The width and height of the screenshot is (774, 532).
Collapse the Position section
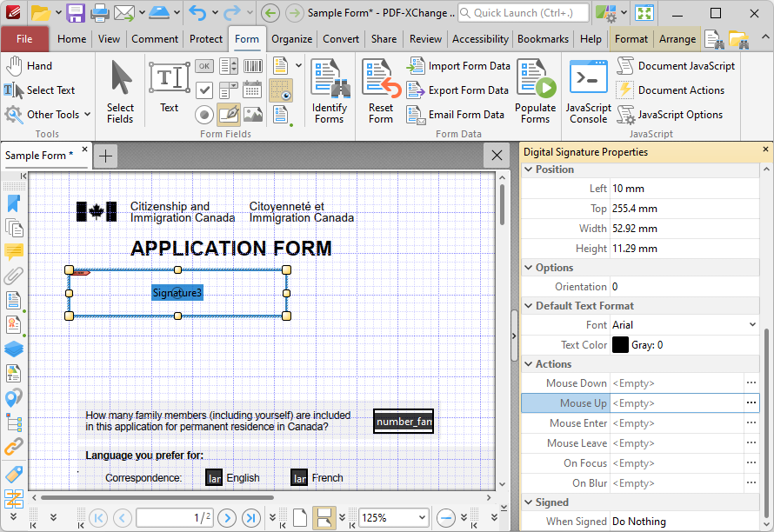(x=529, y=170)
